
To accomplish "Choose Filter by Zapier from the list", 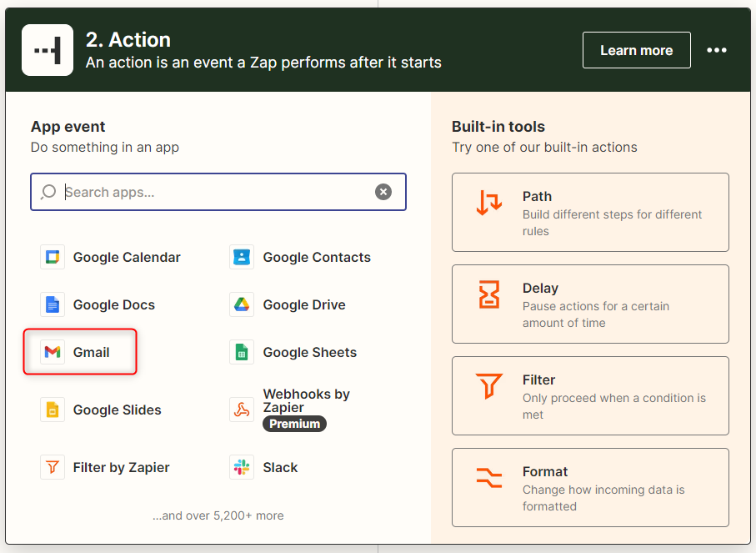I will (x=53, y=467).
